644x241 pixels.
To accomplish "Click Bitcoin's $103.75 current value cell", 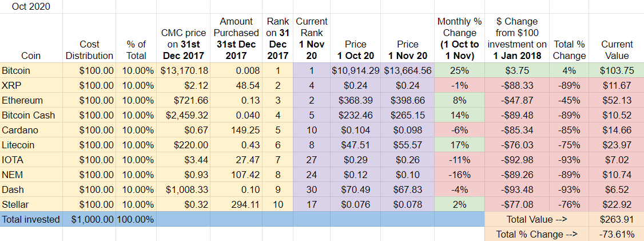I will click(x=617, y=70).
